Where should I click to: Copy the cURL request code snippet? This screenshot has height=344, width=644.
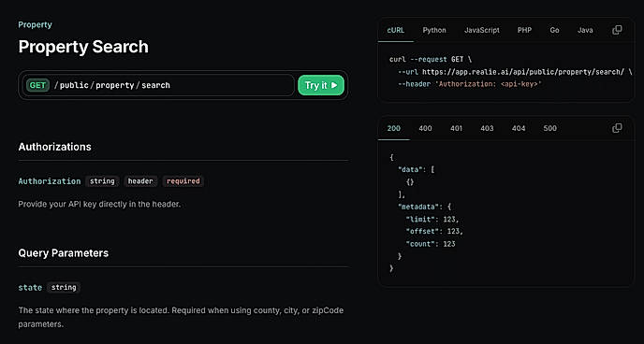pos(617,30)
